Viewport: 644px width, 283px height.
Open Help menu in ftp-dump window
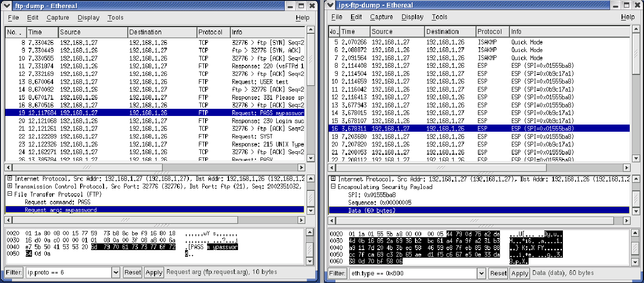coord(302,18)
